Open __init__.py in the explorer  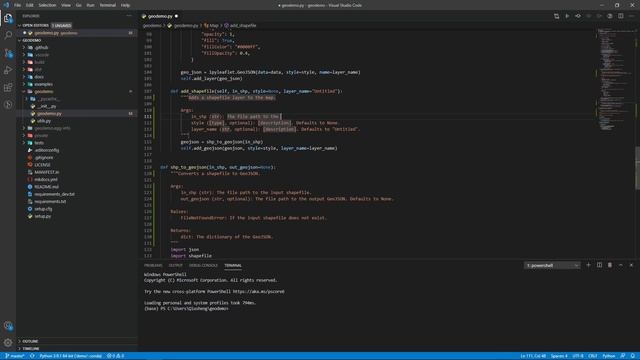[x=46, y=106]
